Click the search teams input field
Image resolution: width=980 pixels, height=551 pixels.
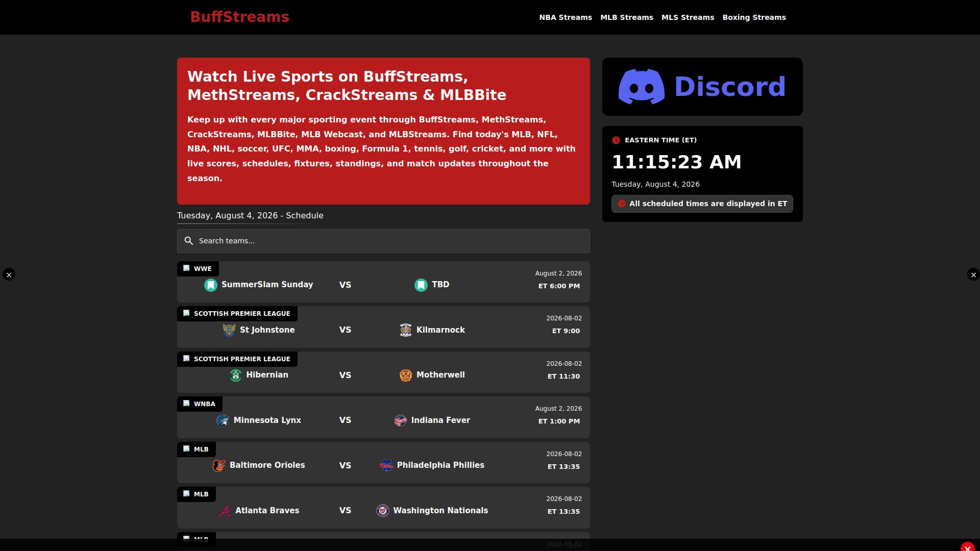pos(383,241)
